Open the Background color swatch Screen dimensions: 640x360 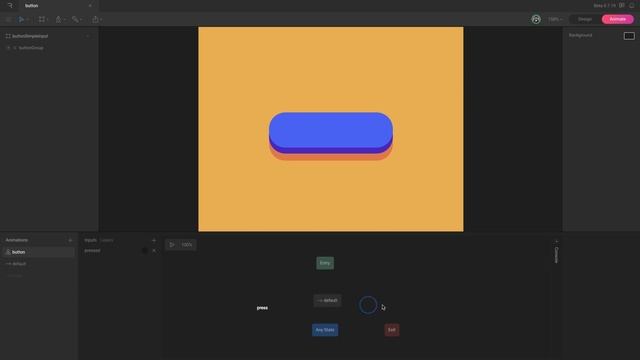629,36
